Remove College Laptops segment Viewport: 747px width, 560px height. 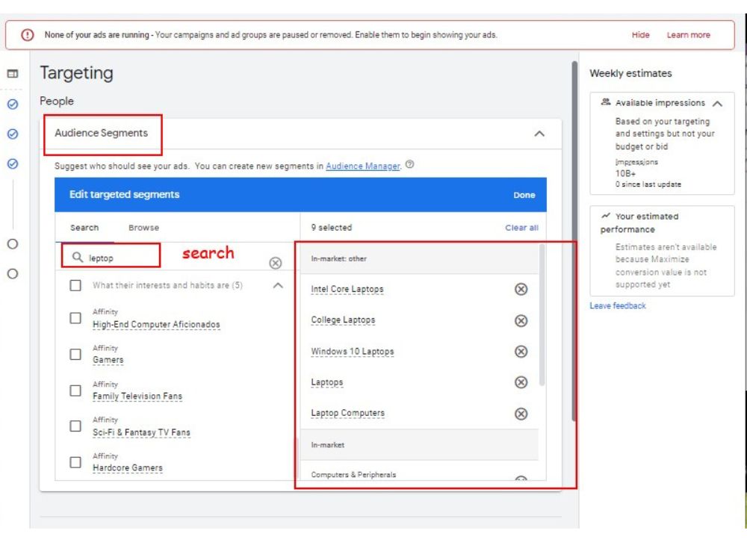(x=521, y=320)
